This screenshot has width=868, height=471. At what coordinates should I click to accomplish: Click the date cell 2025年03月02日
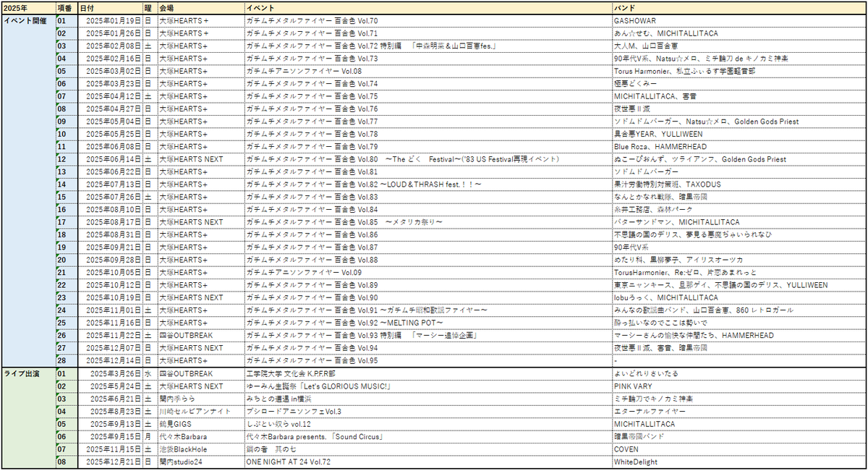tap(110, 71)
